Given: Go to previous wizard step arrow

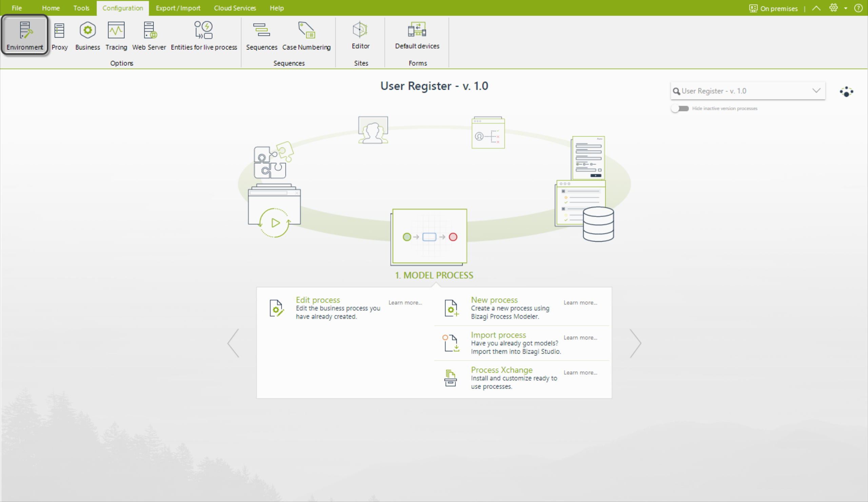Looking at the screenshot, I should click(x=234, y=343).
